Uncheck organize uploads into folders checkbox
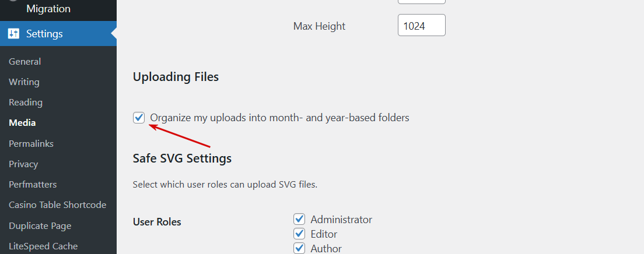This screenshot has width=644, height=254. pos(139,118)
